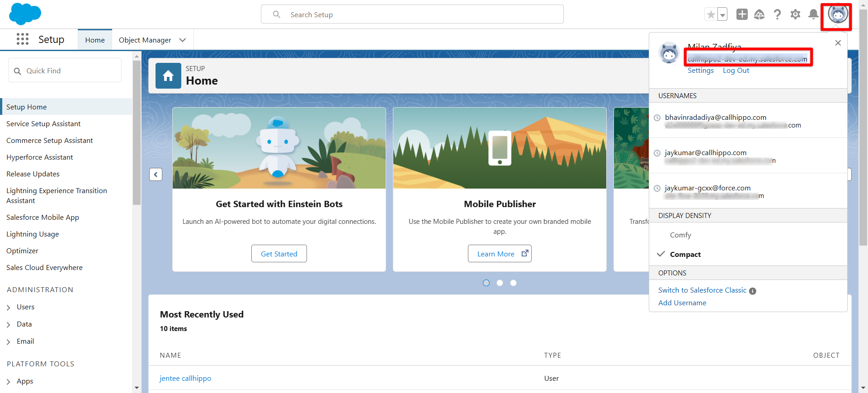
Task: Open Commerce Setup Assistant
Action: [x=49, y=140]
